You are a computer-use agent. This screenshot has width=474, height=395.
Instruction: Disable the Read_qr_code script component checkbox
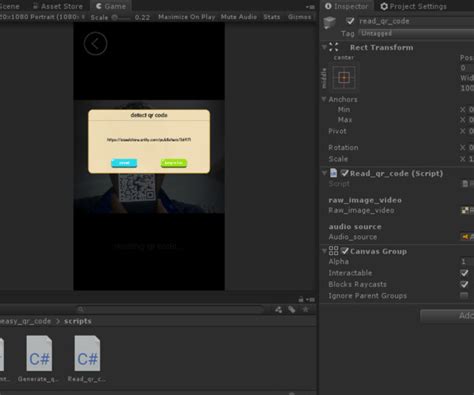point(345,173)
